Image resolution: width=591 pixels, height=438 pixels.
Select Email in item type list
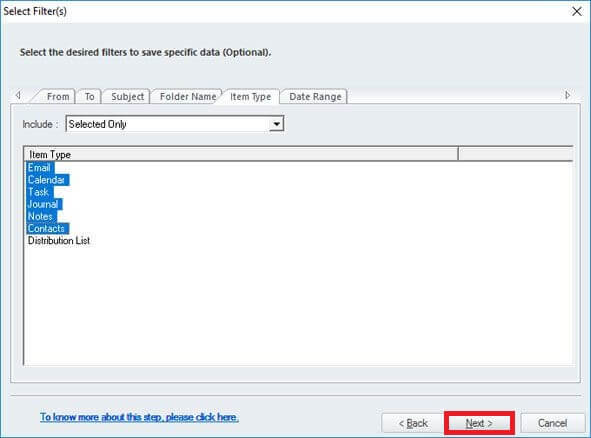point(40,168)
